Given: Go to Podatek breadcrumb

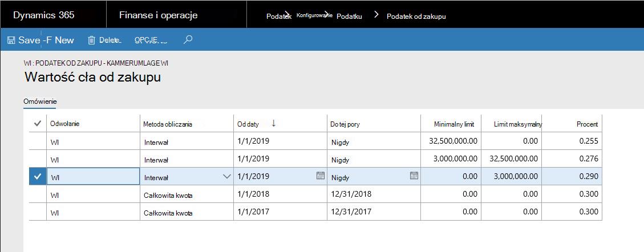Looking at the screenshot, I should point(279,17).
